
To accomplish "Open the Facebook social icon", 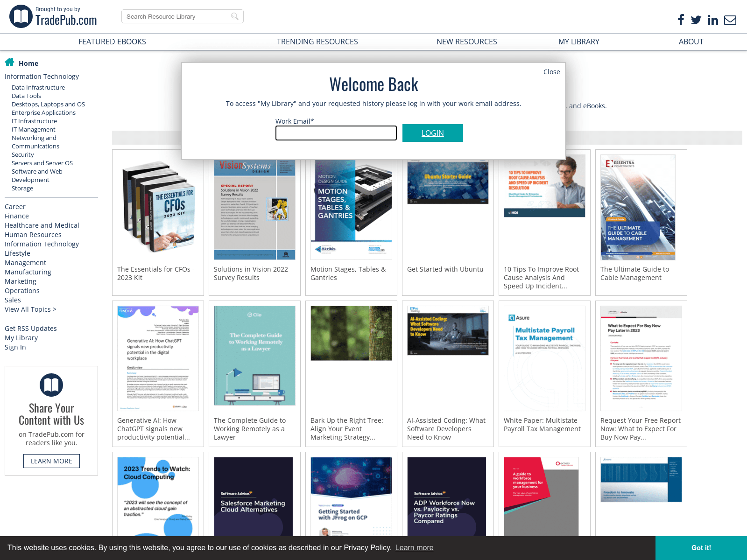I will pyautogui.click(x=681, y=20).
